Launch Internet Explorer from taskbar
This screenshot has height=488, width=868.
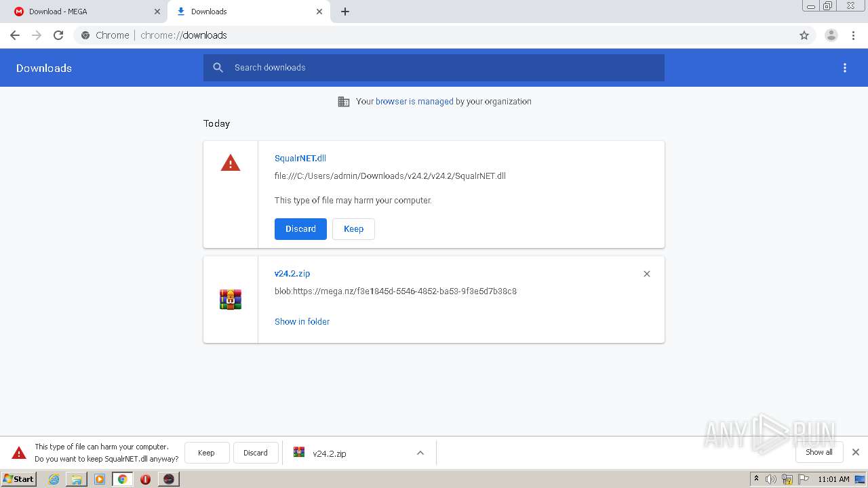click(x=54, y=479)
